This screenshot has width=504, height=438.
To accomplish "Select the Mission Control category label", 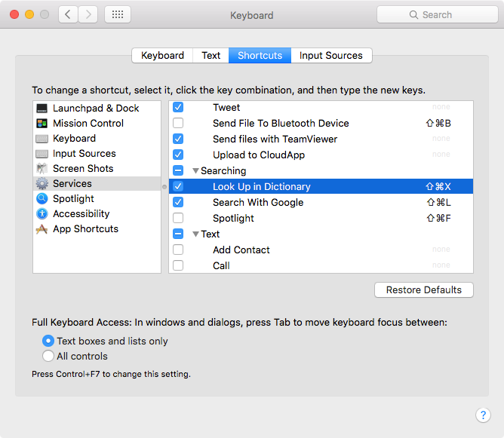I will point(88,124).
